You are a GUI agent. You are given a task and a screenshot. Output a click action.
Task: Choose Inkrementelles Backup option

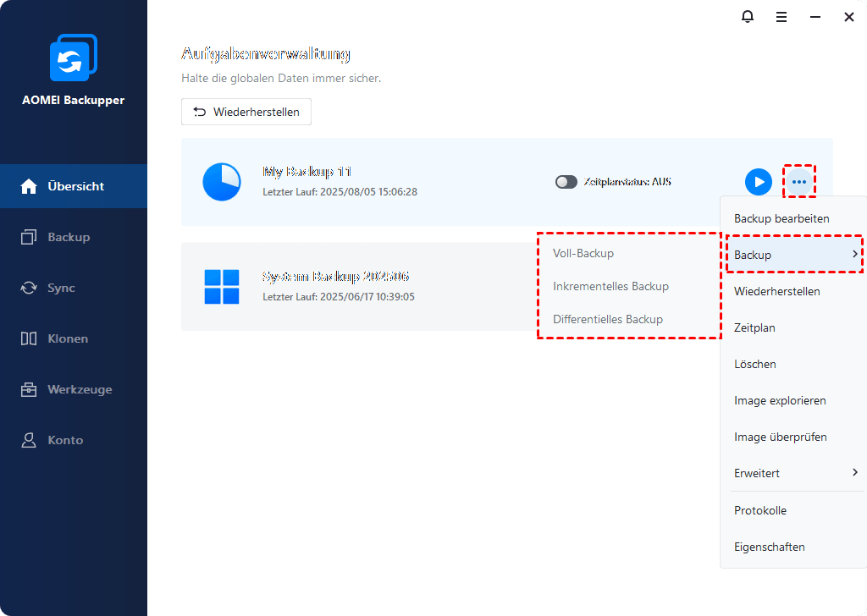[x=610, y=286]
